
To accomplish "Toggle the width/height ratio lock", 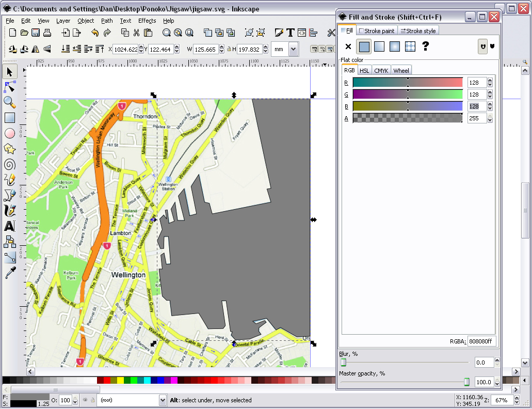I will pos(229,50).
